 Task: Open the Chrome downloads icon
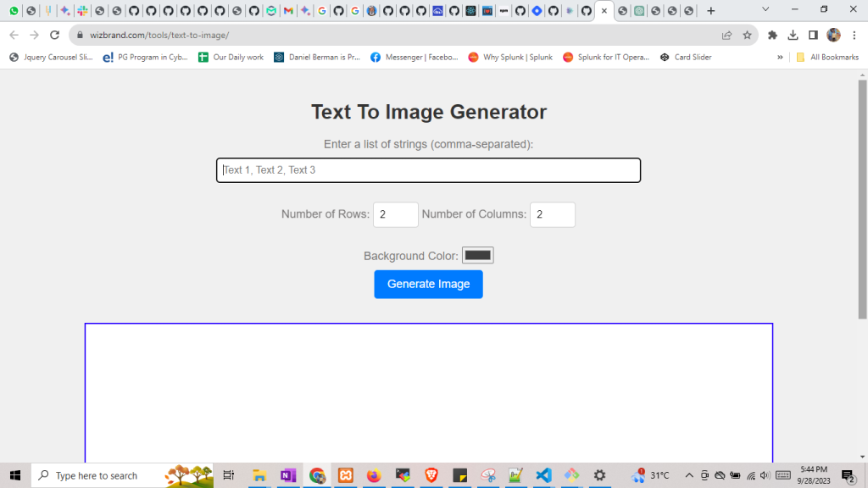(793, 35)
